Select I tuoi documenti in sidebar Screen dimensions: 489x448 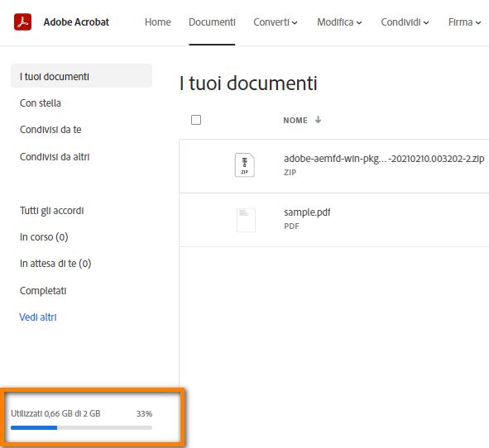click(x=81, y=76)
